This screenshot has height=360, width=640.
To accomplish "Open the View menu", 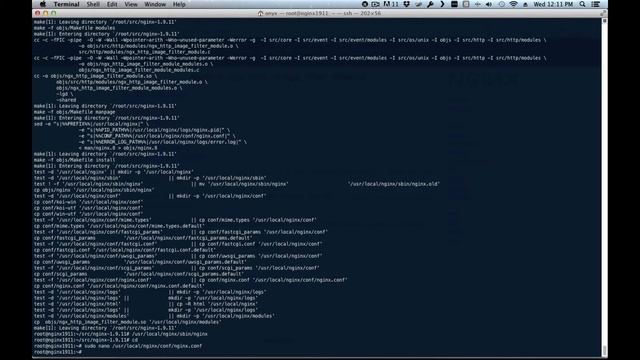I will tap(131, 4).
